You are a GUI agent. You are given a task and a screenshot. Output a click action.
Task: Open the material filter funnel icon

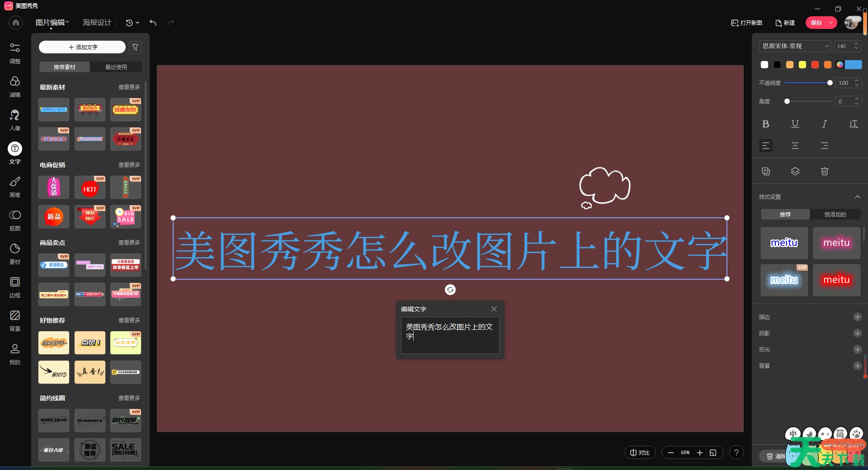[135, 47]
